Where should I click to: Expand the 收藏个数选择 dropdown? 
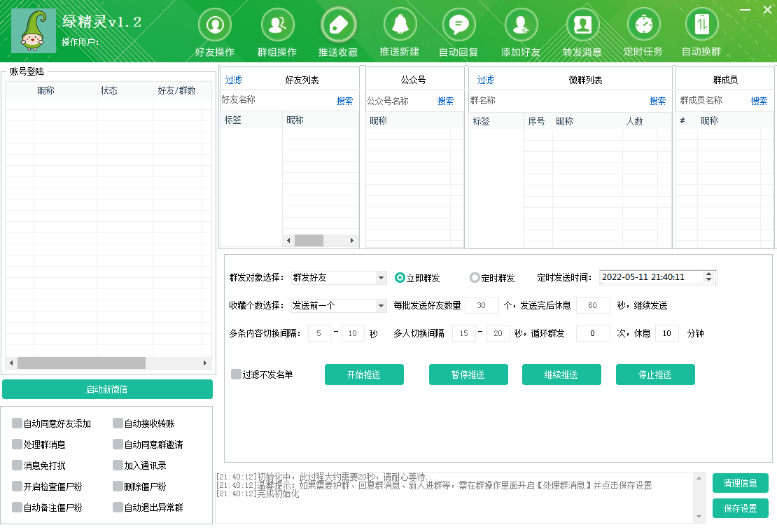tap(381, 306)
